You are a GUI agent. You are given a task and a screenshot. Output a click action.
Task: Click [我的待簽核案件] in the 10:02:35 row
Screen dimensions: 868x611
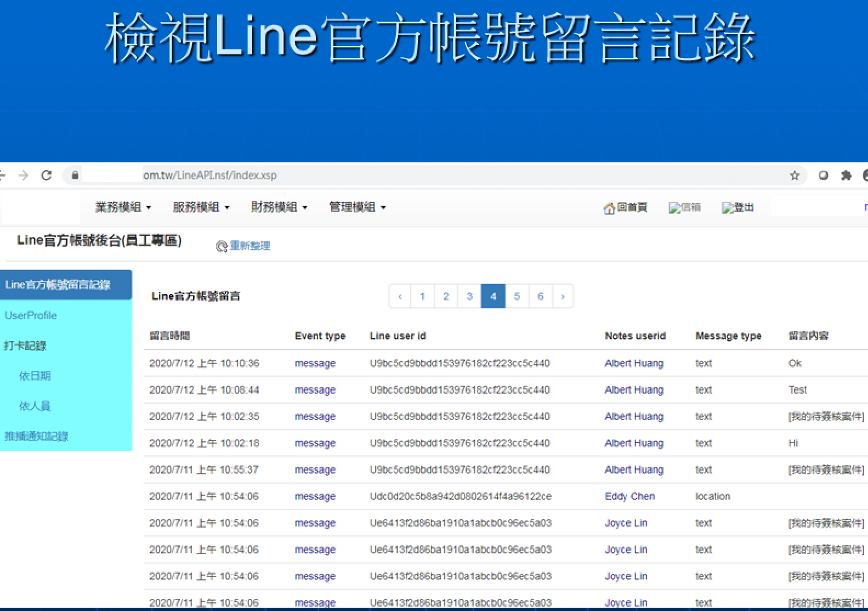point(826,417)
